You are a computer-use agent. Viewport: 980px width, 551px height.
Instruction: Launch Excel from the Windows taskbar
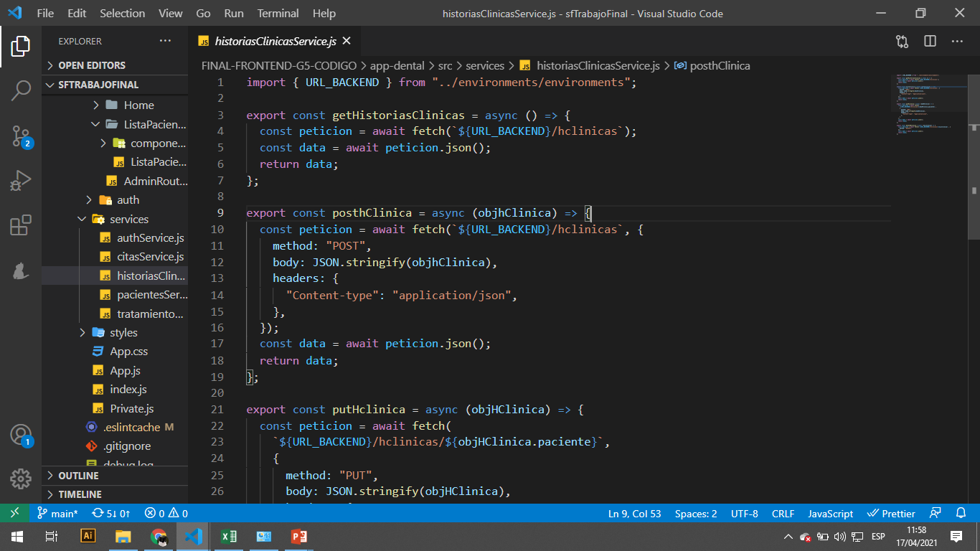[228, 536]
